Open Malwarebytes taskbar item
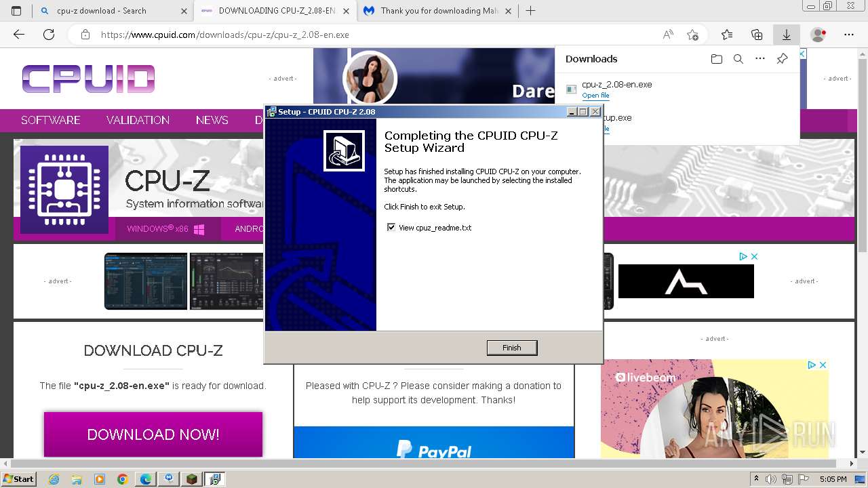868x488 pixels. 168,479
